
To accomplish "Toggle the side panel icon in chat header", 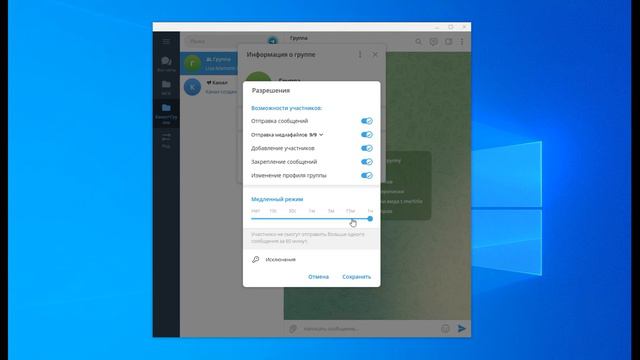I will [449, 42].
